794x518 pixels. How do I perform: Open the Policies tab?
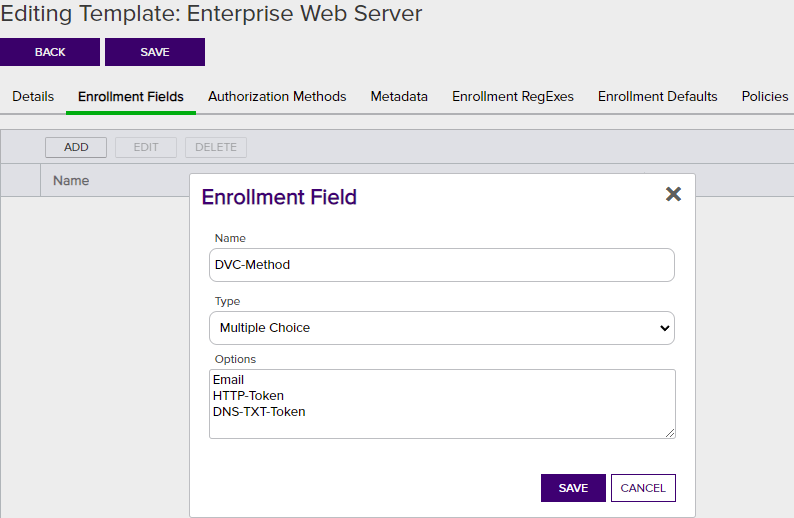(765, 96)
